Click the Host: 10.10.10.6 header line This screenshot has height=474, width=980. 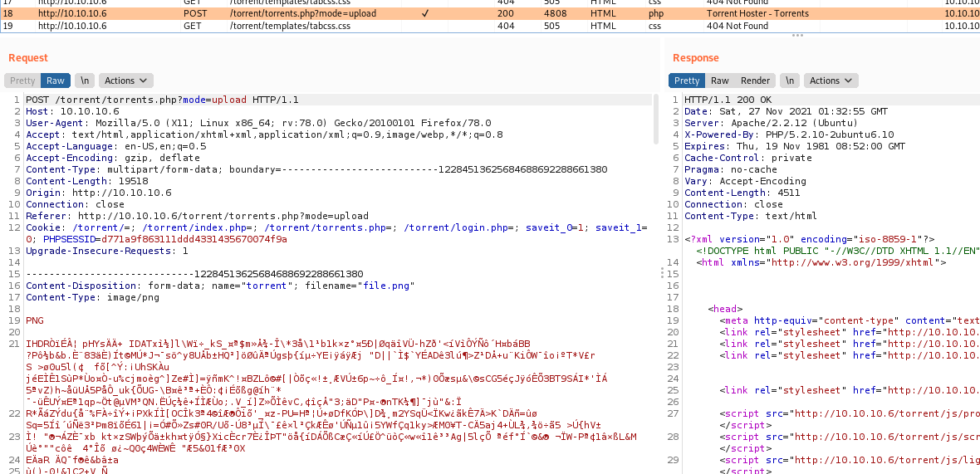[x=72, y=112]
